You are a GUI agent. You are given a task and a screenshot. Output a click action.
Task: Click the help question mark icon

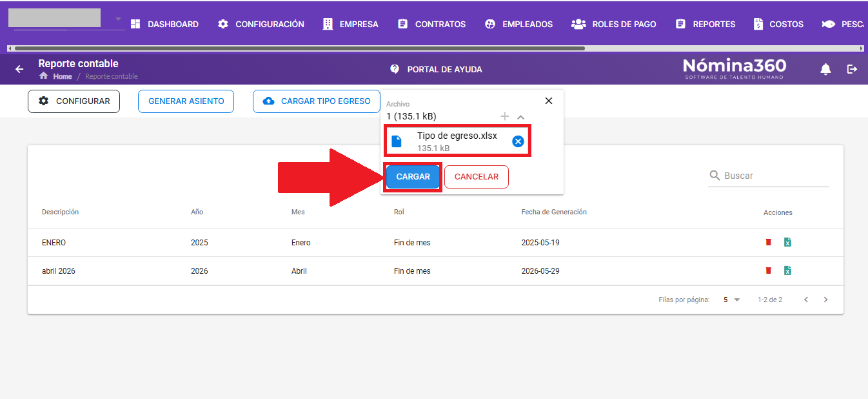click(395, 69)
